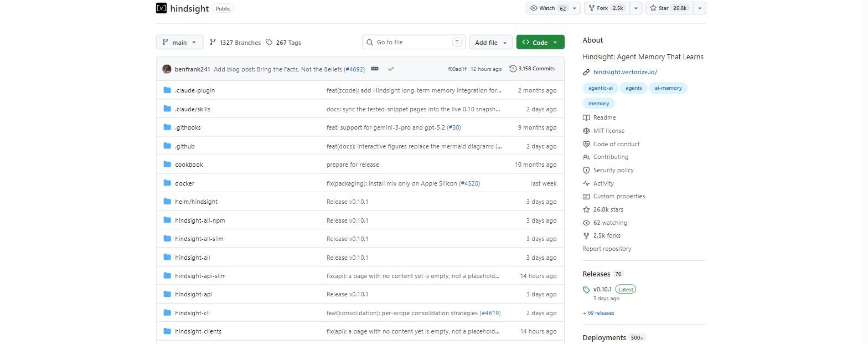Focus the Go to file search field
868x344 pixels.
414,42
